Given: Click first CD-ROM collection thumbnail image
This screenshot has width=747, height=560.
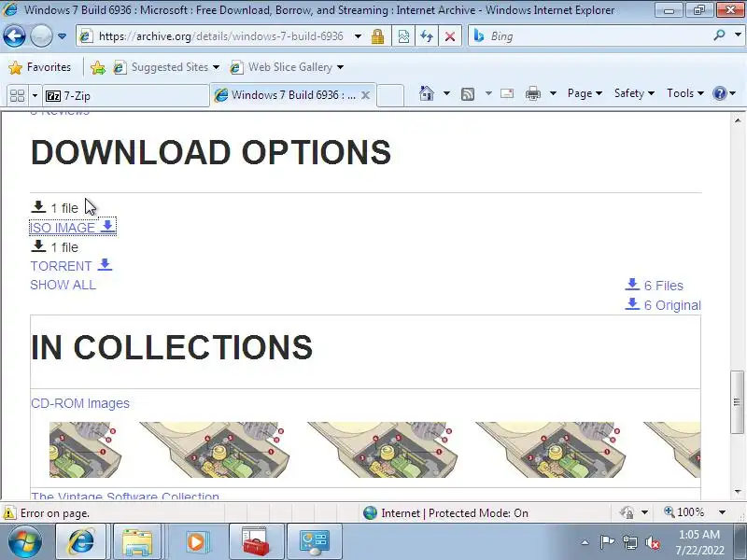Looking at the screenshot, I should click(x=86, y=450).
